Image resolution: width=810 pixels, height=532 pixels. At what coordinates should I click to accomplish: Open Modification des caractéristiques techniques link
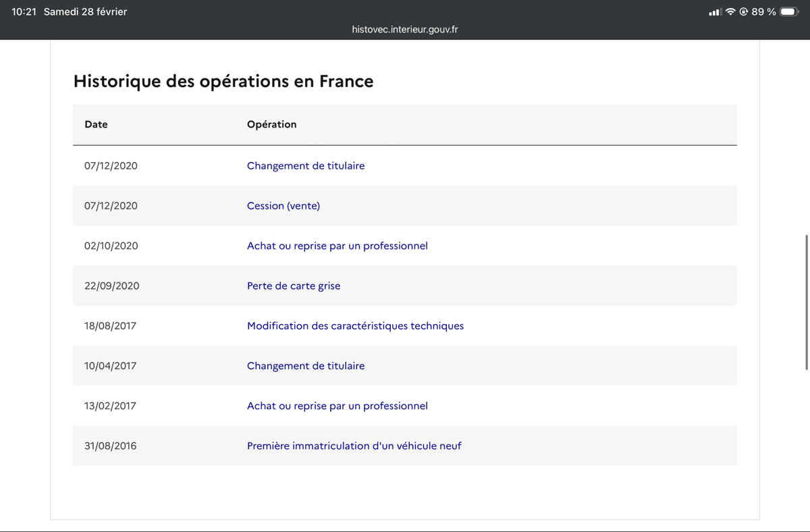(x=355, y=325)
